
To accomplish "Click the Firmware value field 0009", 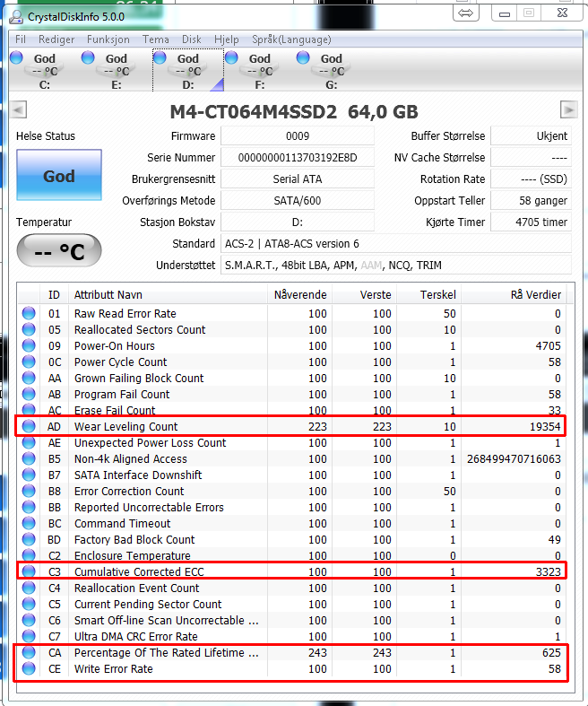I will tap(298, 136).
